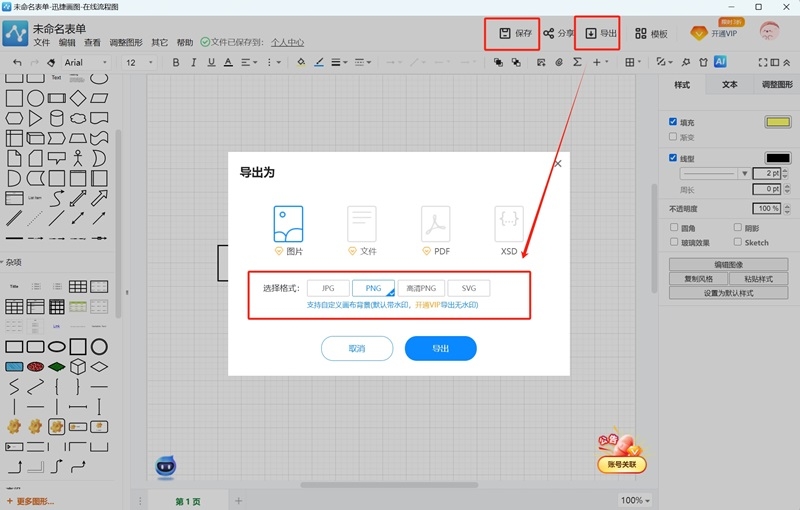Open the 编辑 menu
This screenshot has width=800, height=510.
(x=67, y=42)
